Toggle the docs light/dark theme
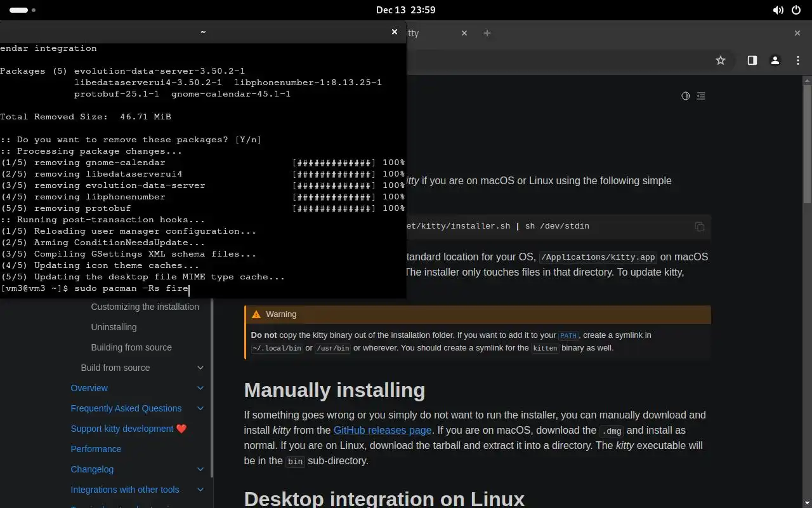 pos(685,96)
